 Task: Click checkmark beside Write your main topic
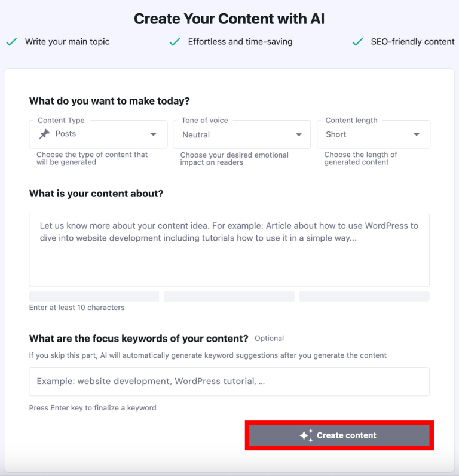click(x=11, y=42)
